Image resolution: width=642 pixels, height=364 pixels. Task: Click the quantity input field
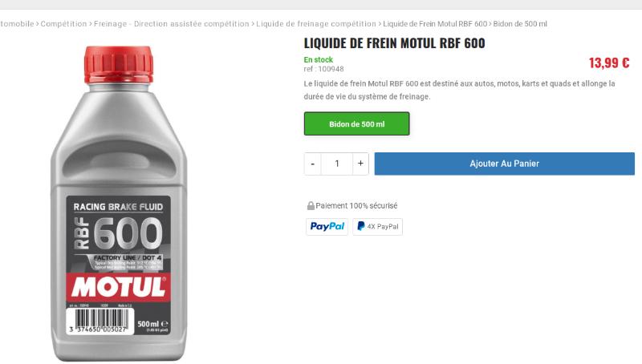[337, 164]
